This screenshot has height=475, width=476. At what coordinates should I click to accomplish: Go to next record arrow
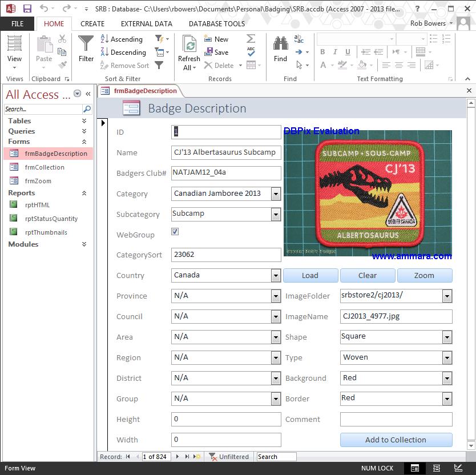point(178,456)
